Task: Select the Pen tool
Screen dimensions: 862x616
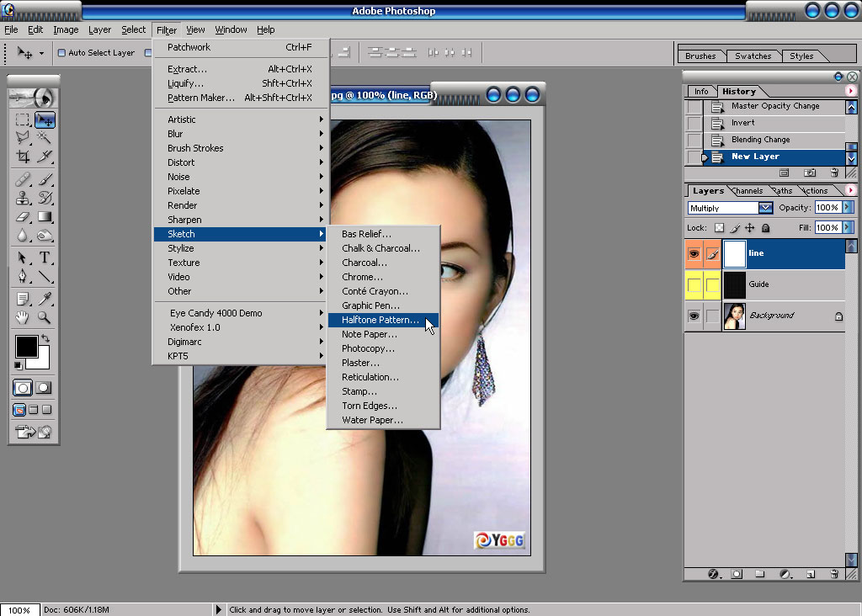Action: click(x=22, y=276)
